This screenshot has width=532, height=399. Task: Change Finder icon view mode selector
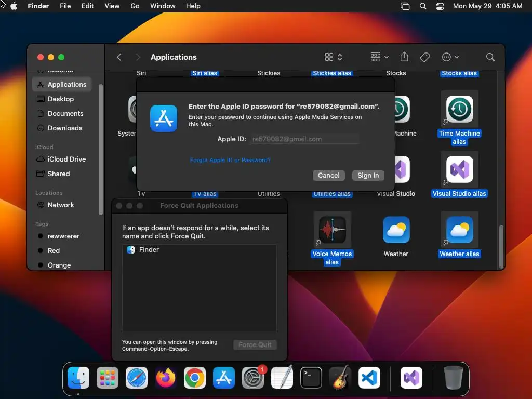pos(334,57)
